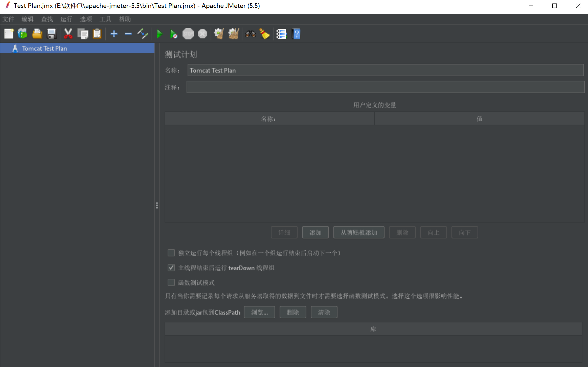Click the New test plan icon
The width and height of the screenshot is (588, 367).
click(9, 34)
